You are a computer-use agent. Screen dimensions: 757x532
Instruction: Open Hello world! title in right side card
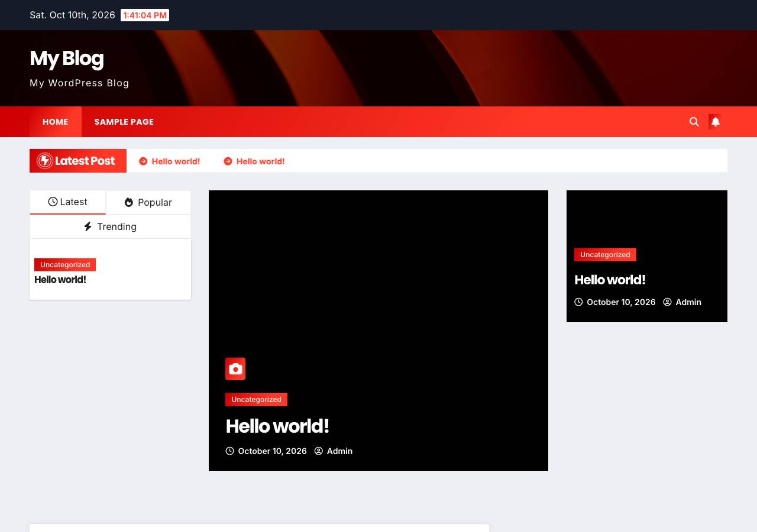click(x=610, y=280)
